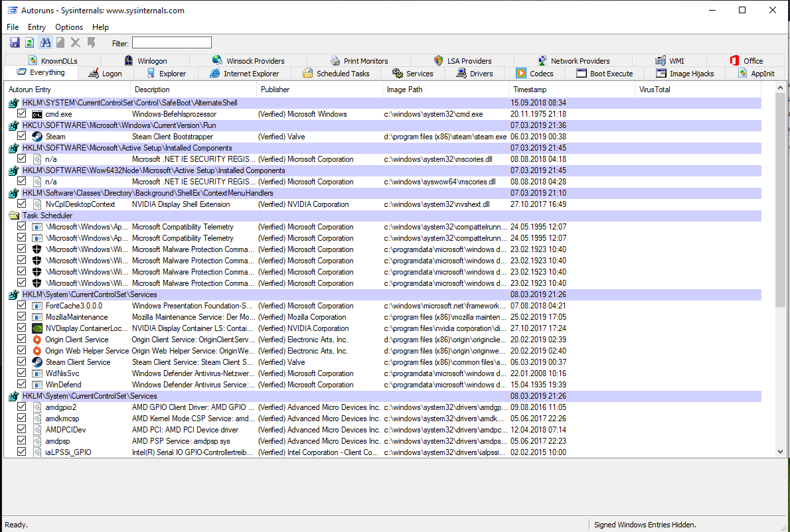This screenshot has height=532, width=790.
Task: Sort by the Image Path column header
Action: pyautogui.click(x=446, y=90)
